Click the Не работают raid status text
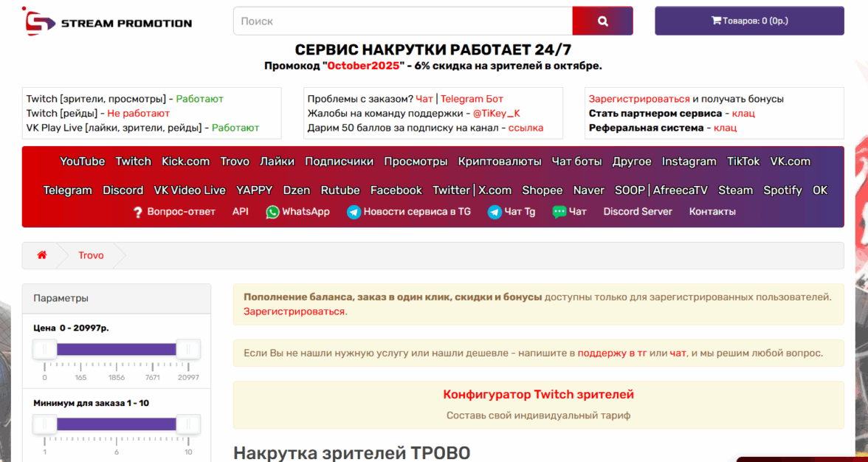 (x=139, y=114)
